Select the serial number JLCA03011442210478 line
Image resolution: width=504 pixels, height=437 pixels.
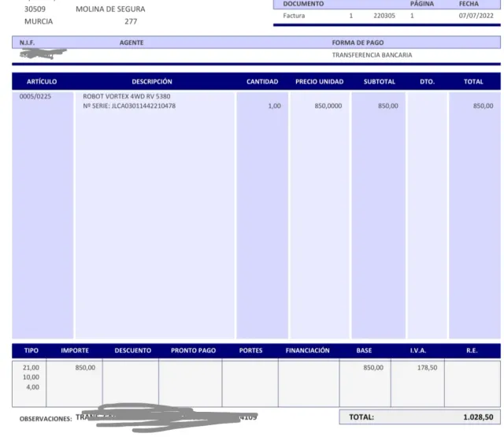pos(129,106)
